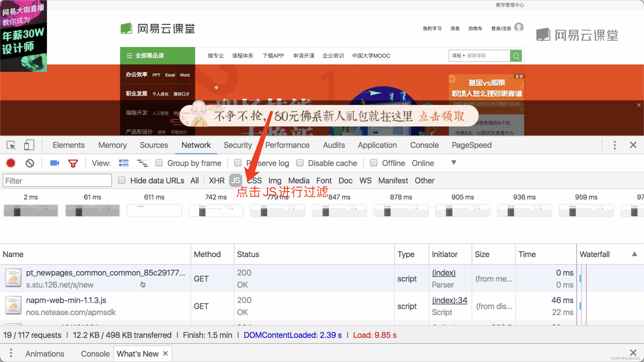The width and height of the screenshot is (644, 362).
Task: Close the What's New drawer tab
Action: click(x=165, y=353)
